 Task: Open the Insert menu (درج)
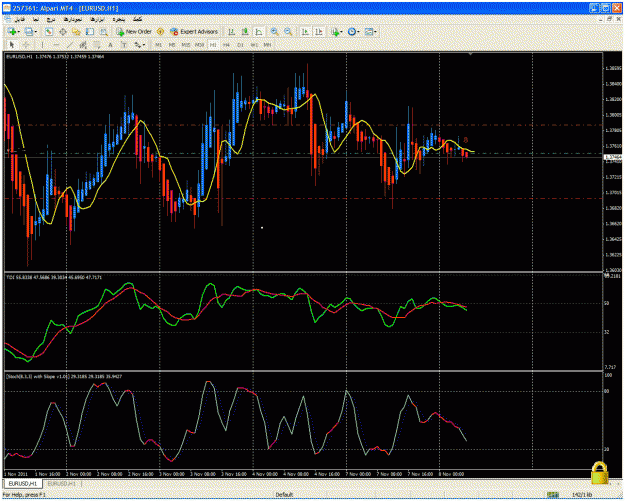[51, 19]
